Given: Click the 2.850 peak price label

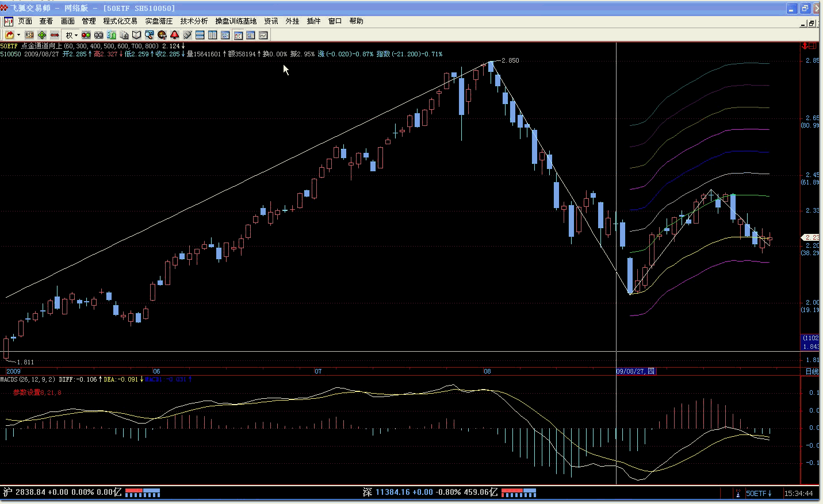Looking at the screenshot, I should (x=510, y=60).
